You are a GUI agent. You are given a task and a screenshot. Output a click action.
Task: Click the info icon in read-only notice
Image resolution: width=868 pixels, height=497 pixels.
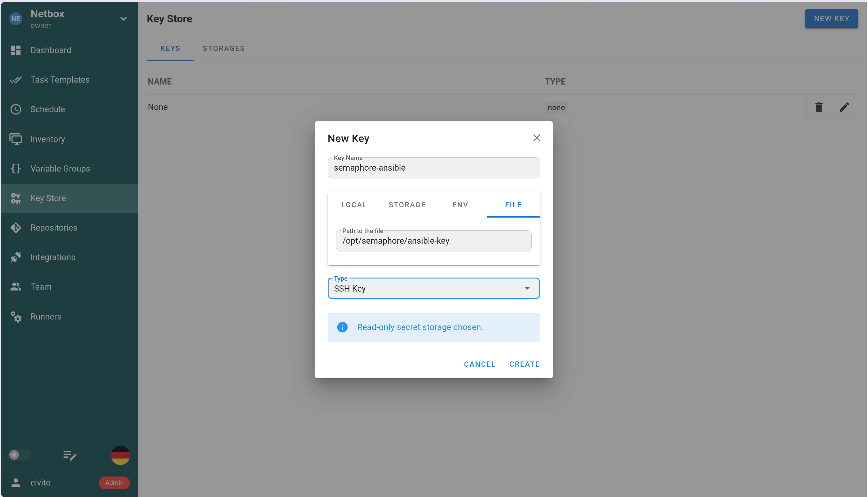[x=342, y=327]
